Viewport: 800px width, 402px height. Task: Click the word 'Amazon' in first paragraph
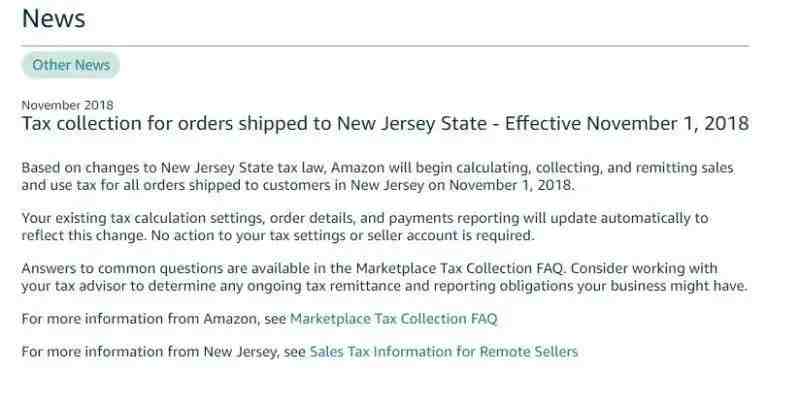tap(358, 168)
